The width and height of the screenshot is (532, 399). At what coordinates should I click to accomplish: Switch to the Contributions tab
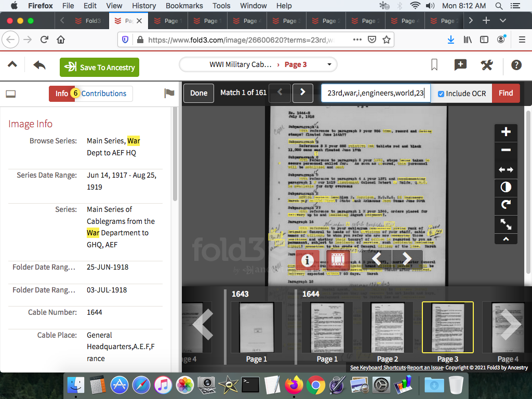click(x=103, y=94)
